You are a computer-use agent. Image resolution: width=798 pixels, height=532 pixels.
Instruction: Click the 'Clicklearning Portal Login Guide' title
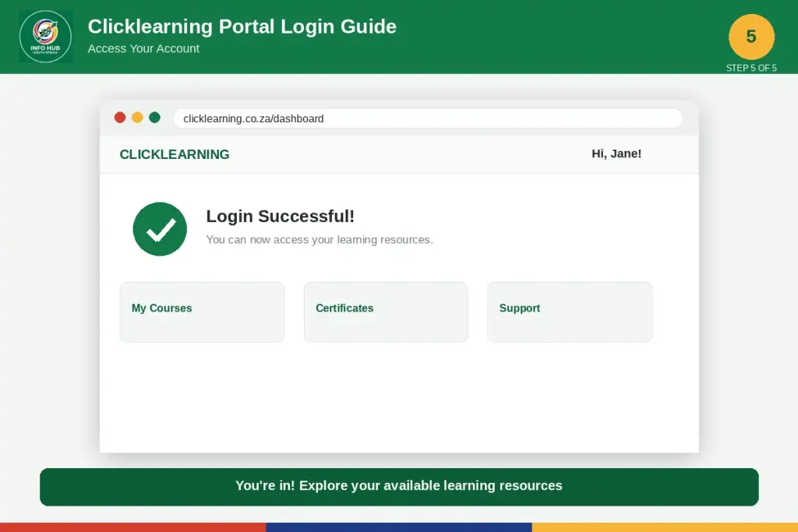242,26
